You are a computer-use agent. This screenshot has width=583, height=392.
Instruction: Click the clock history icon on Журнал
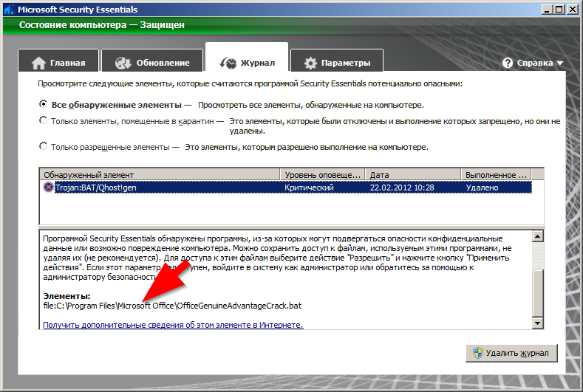pyautogui.click(x=228, y=63)
